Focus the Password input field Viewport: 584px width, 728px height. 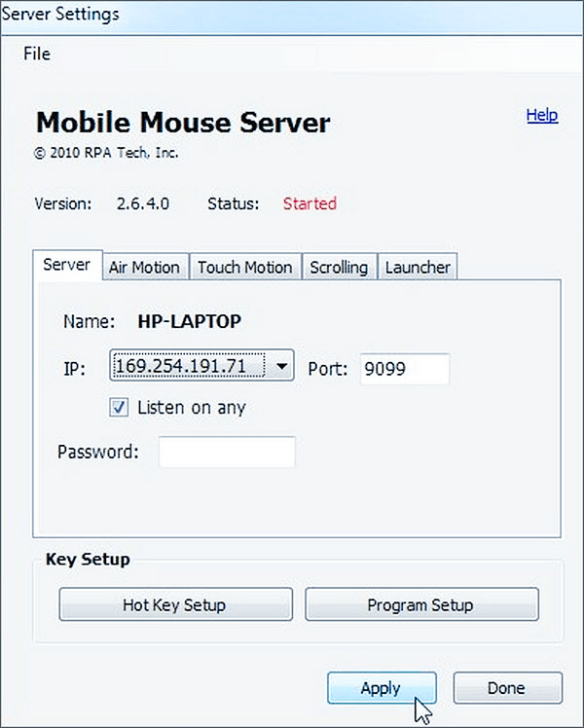227,452
